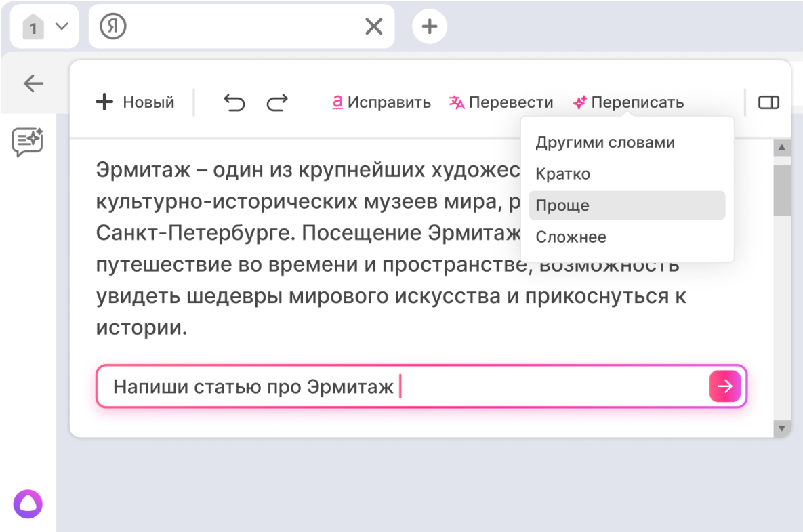This screenshot has height=532, width=803.
Task: Click the split view icon on the toolbar
Action: point(769,102)
